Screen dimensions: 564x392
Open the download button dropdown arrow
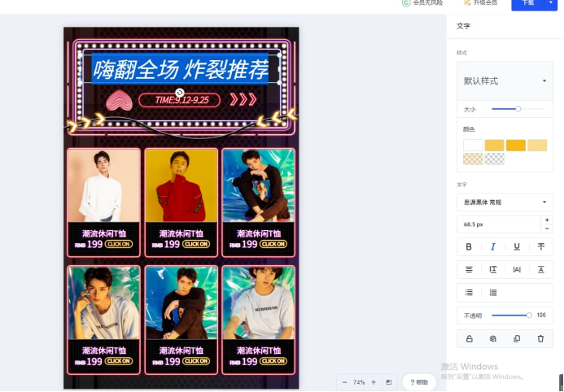point(551,3)
